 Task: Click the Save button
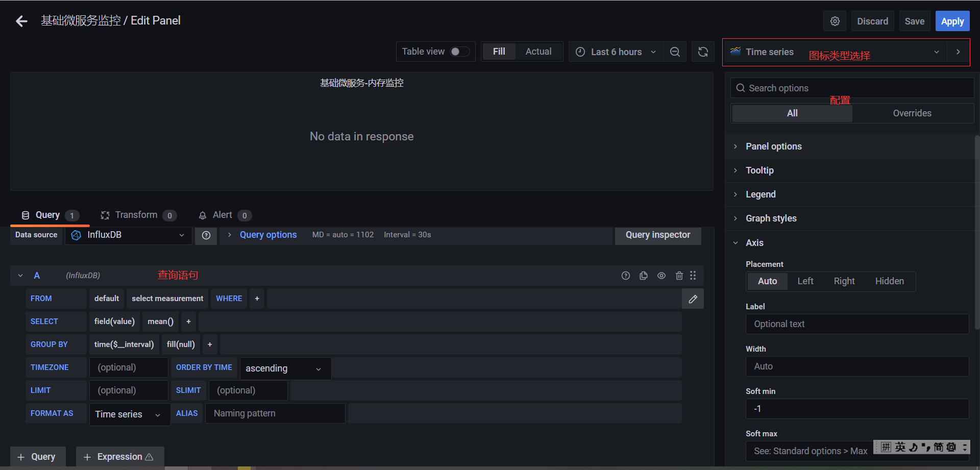(x=914, y=21)
